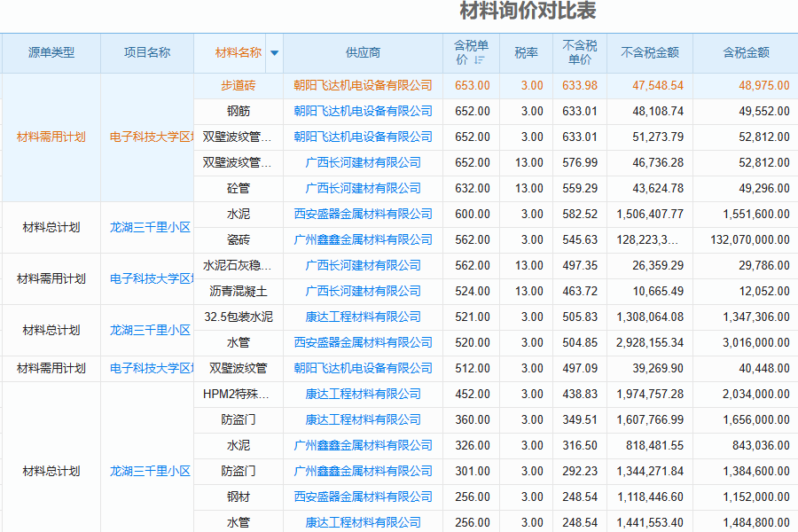Open 康达工程材料有限公司 link in 32.5包装水泥 row
Screen dimensions: 798x532
(363, 317)
